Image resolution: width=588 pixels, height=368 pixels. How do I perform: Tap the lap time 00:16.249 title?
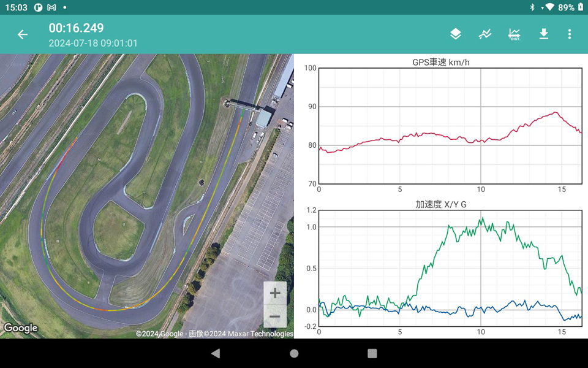point(77,28)
